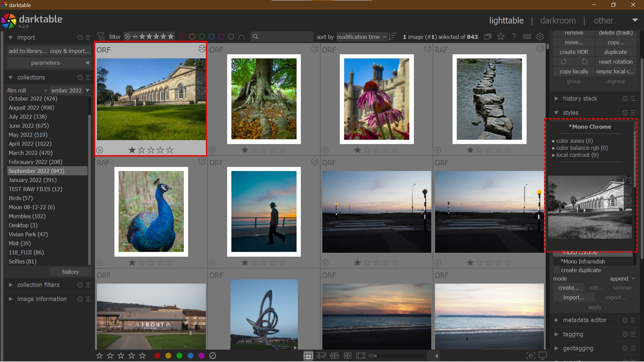Screen dimensions: 644x362
Task: Enable the create duplicate checkbox
Action: (x=557, y=270)
